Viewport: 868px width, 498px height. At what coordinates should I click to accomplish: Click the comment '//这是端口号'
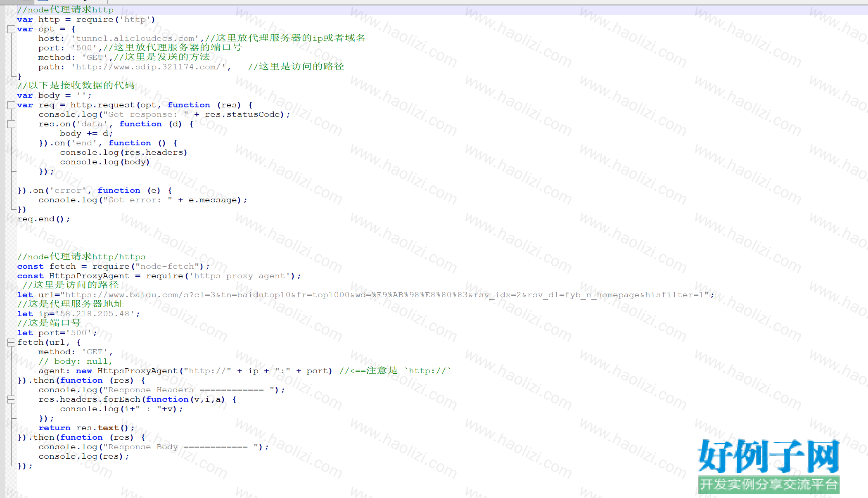(x=49, y=323)
